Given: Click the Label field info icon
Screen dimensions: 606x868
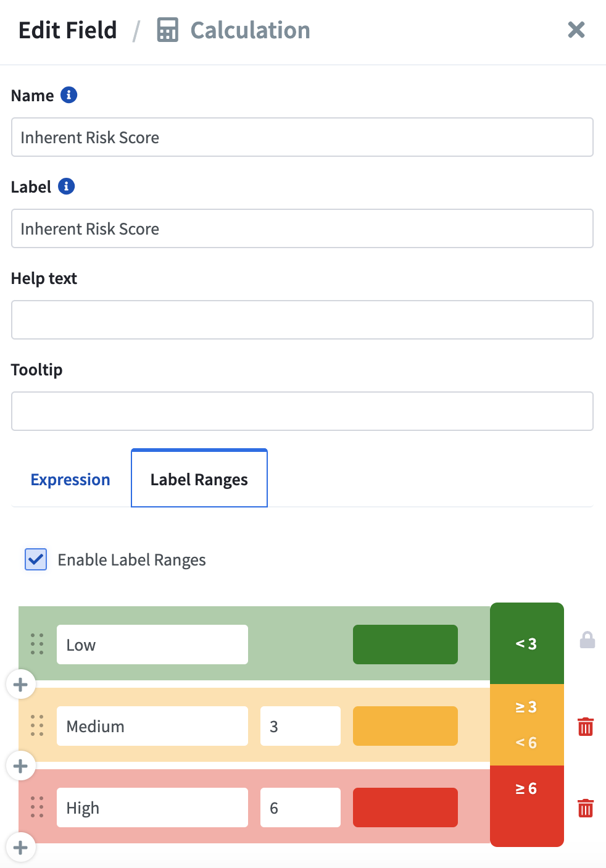Looking at the screenshot, I should [x=66, y=186].
